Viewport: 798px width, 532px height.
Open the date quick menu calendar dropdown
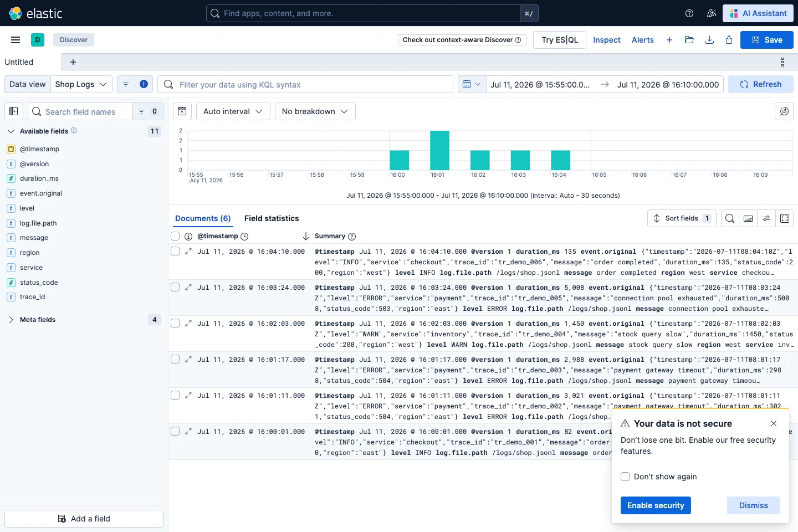(x=472, y=84)
